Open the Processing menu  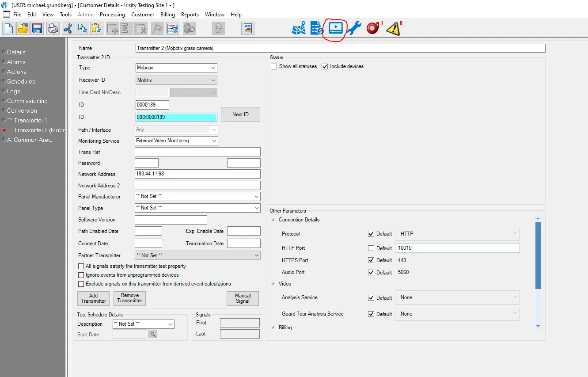coord(112,15)
